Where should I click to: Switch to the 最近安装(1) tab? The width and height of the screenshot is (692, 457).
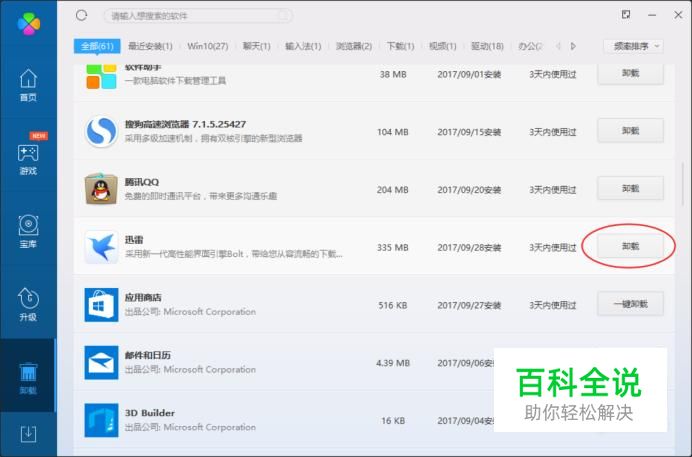pos(150,46)
